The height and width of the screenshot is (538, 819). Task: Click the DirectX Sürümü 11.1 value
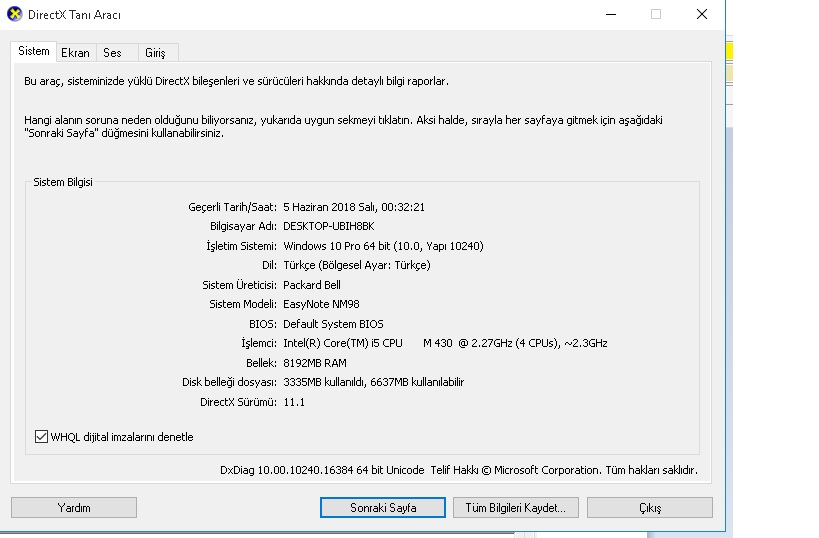[x=294, y=402]
